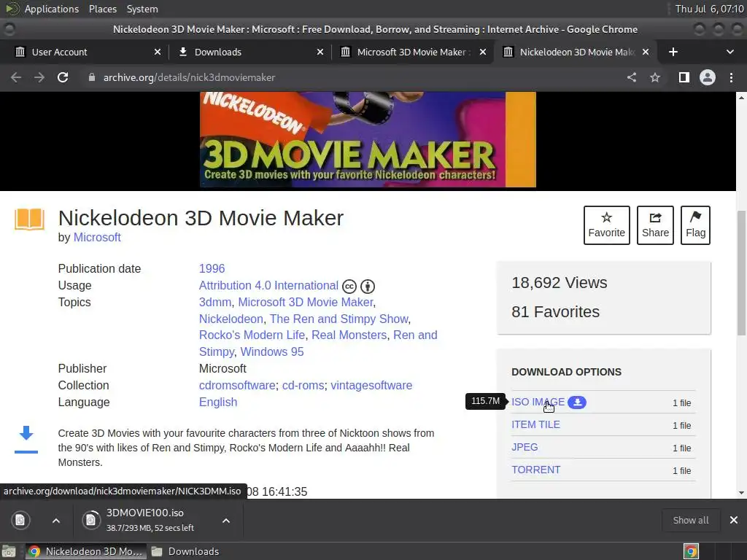Screen dimensions: 747x560
Task: Click the show desktop icon in bottom panel
Action: point(9,551)
